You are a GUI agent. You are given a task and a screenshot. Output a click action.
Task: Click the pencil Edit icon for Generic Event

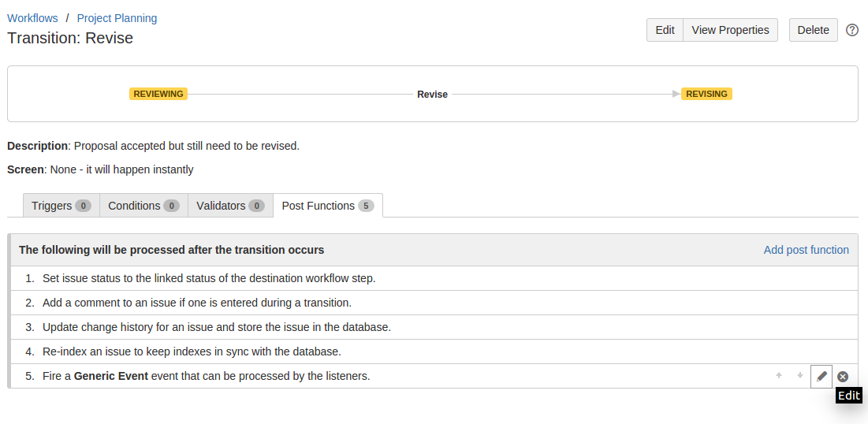tap(821, 377)
